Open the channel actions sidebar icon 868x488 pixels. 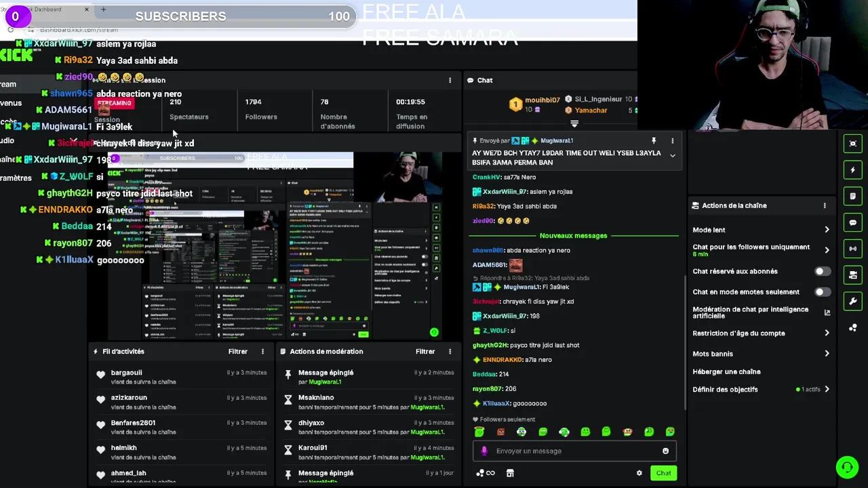pyautogui.click(x=852, y=275)
